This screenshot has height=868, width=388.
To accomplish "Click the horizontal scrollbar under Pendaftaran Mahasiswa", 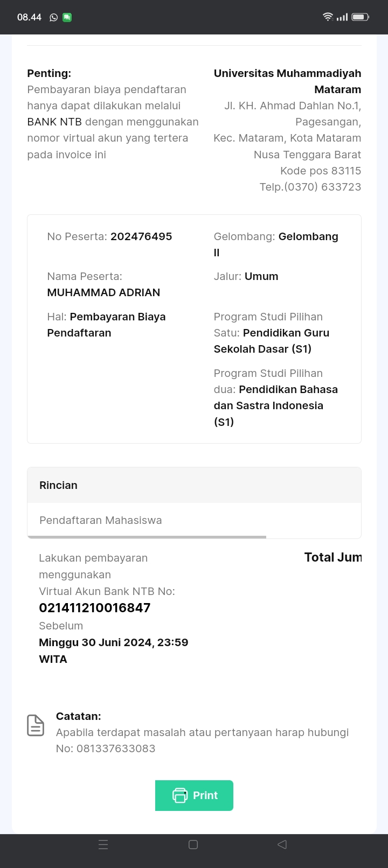I will pos(147,537).
